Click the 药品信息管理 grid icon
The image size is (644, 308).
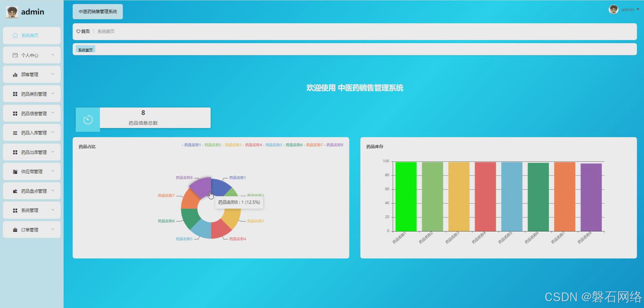15,114
